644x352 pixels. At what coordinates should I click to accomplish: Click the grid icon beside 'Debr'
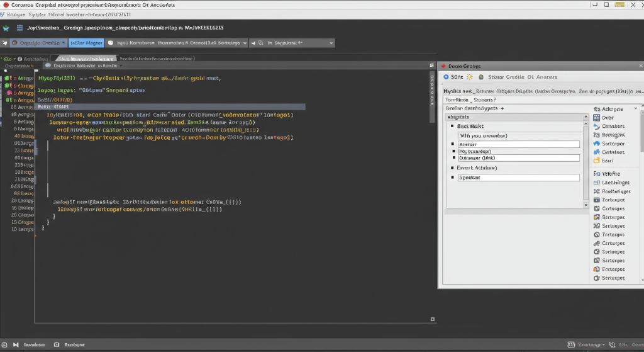[597, 118]
